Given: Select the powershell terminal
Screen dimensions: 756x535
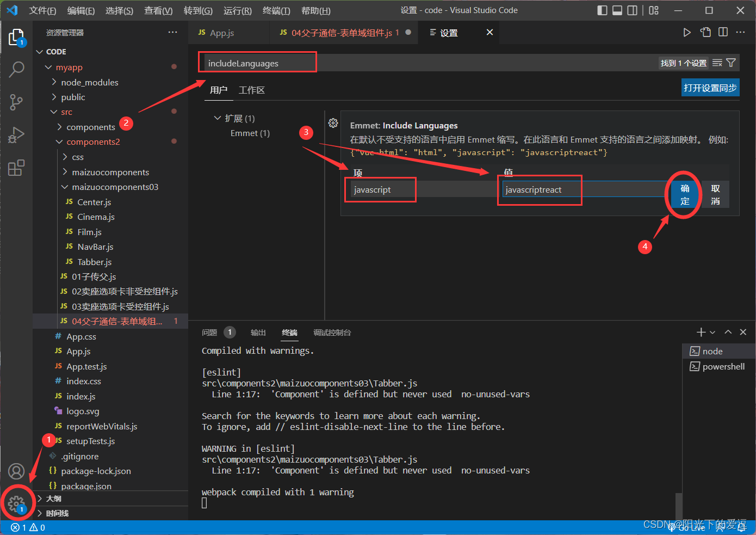Looking at the screenshot, I should pyautogui.click(x=718, y=366).
